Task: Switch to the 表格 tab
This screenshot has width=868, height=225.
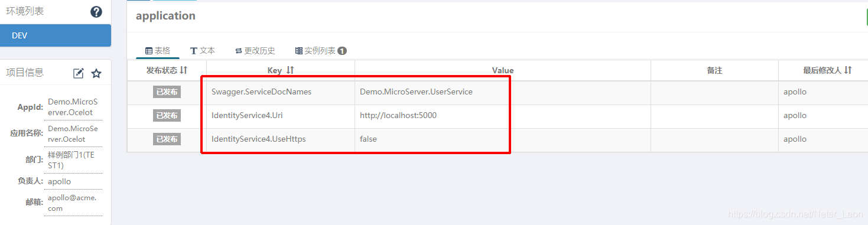Action: click(x=158, y=51)
